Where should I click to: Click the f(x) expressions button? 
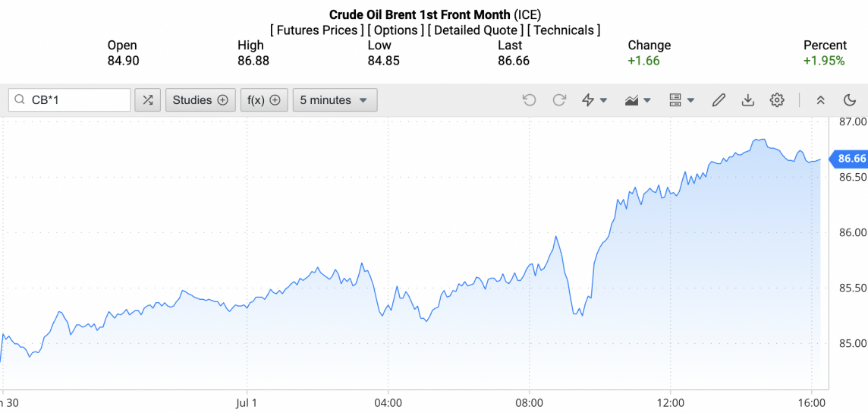coord(264,100)
